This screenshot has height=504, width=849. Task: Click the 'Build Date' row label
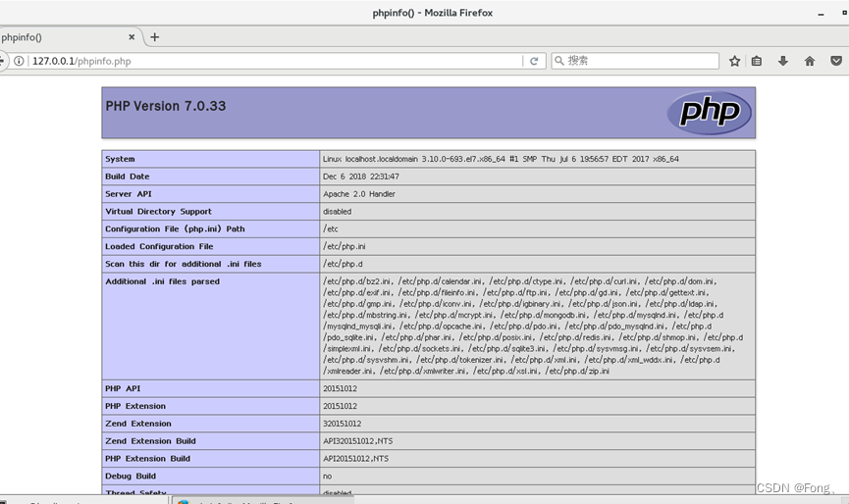(x=128, y=176)
